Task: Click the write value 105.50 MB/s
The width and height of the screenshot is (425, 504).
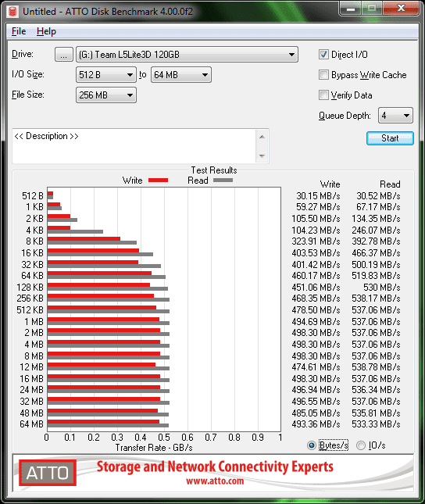Action: pos(316,219)
